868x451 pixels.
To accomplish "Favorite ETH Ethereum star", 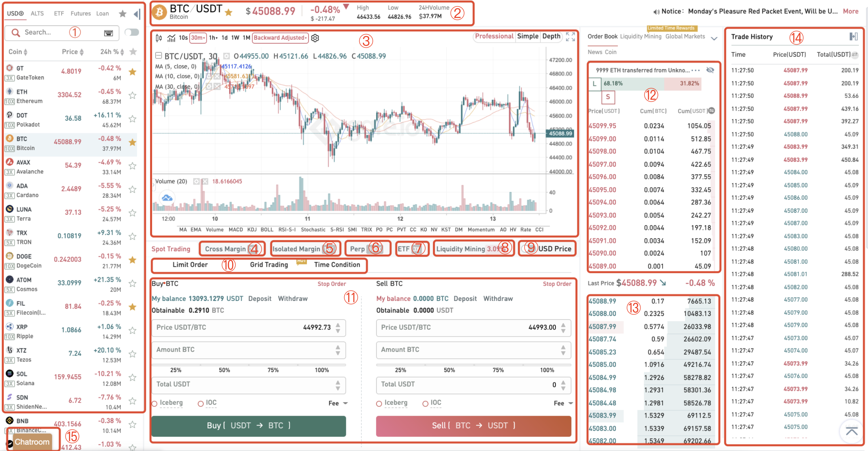I will pyautogui.click(x=133, y=95).
